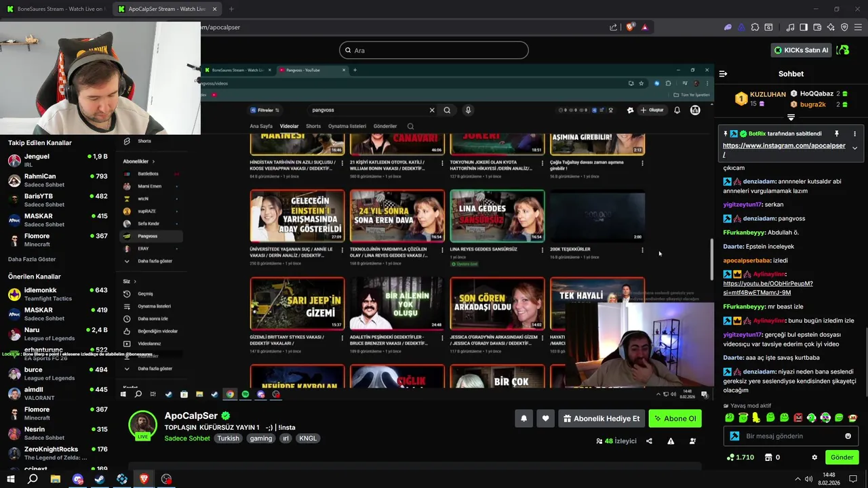
Task: Open the chat gift shop icon
Action: pyautogui.click(x=768, y=457)
